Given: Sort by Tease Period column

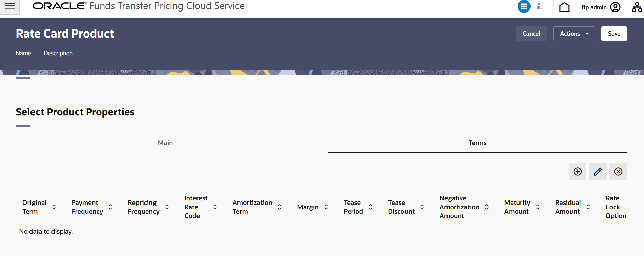Looking at the screenshot, I should coord(371,207).
